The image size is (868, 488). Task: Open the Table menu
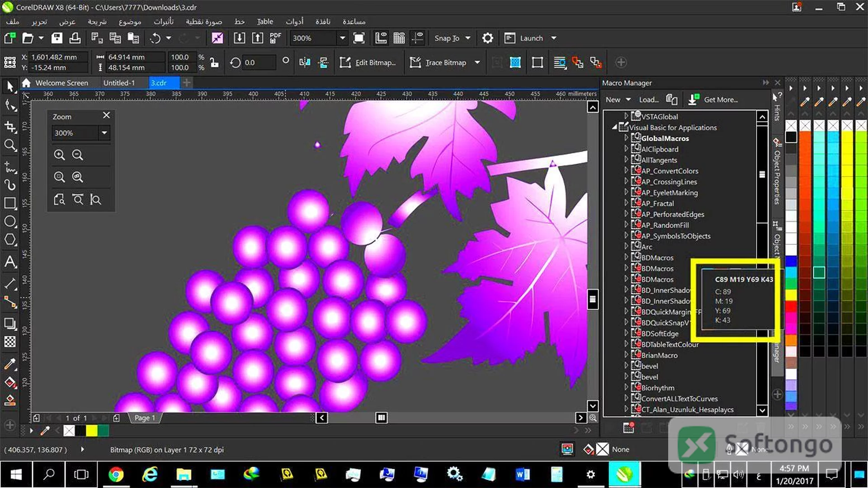tap(265, 22)
